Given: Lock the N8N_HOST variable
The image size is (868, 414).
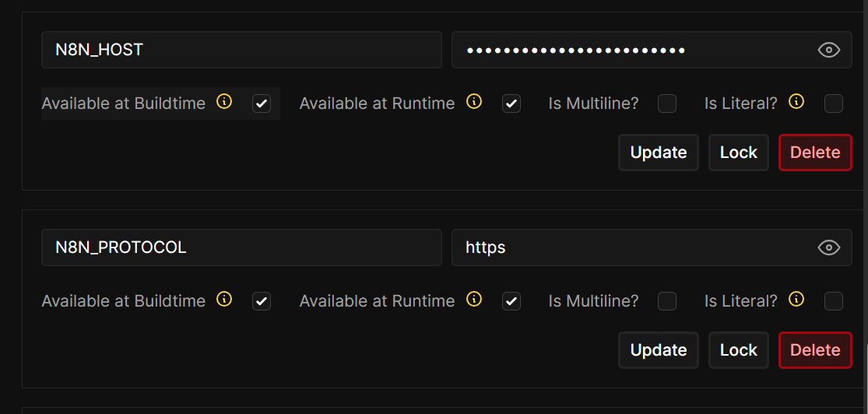Looking at the screenshot, I should tap(738, 153).
